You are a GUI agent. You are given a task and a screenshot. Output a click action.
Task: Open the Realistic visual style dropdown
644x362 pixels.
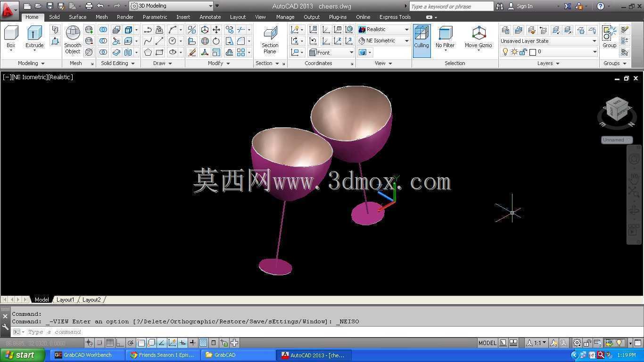[383, 29]
